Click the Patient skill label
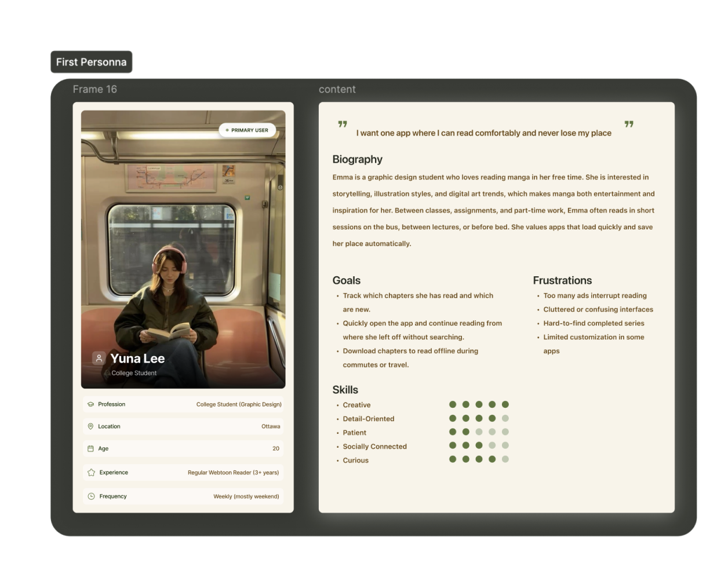 [355, 433]
